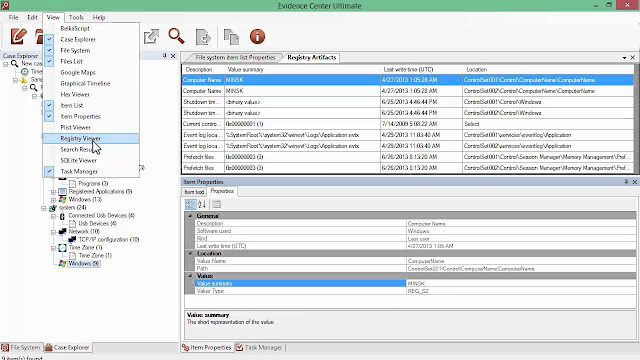The image size is (640, 360).
Task: Expand the Registered Applications (9) node
Action: 53,192
